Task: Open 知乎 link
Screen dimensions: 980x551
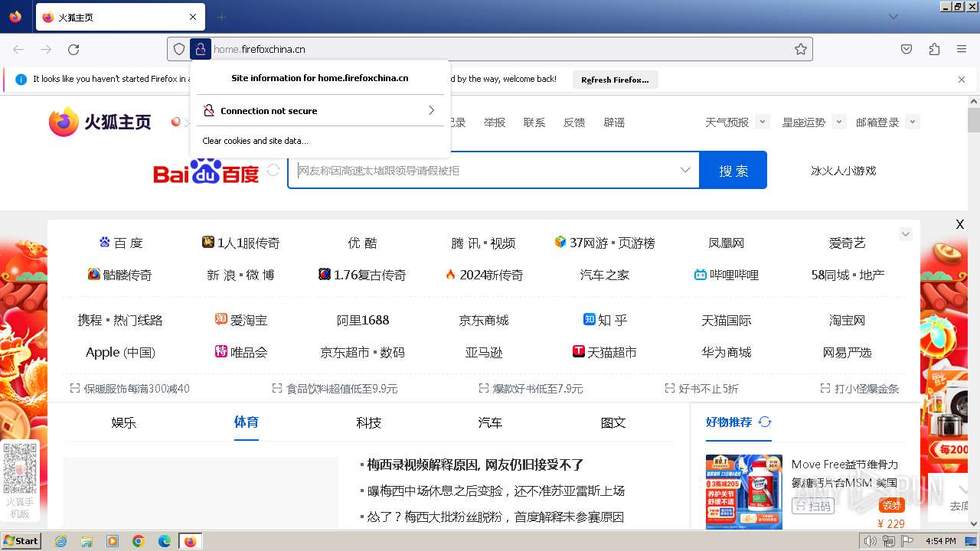Action: tap(605, 320)
